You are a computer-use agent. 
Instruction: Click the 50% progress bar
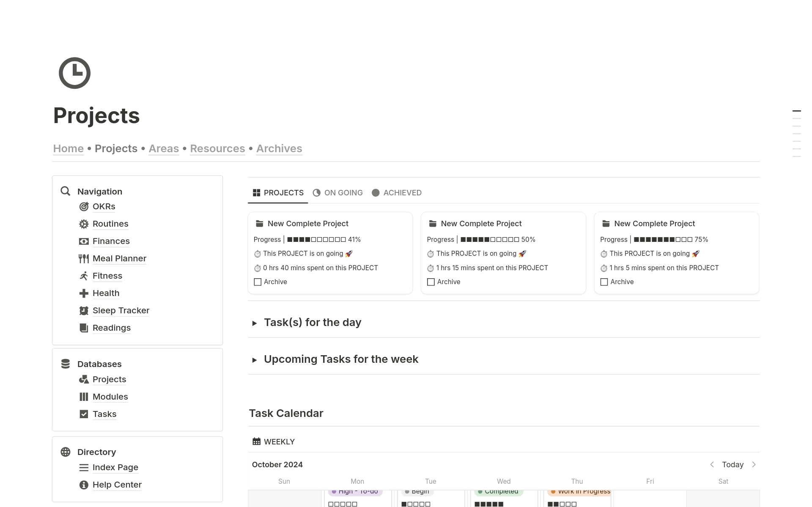pos(490,239)
